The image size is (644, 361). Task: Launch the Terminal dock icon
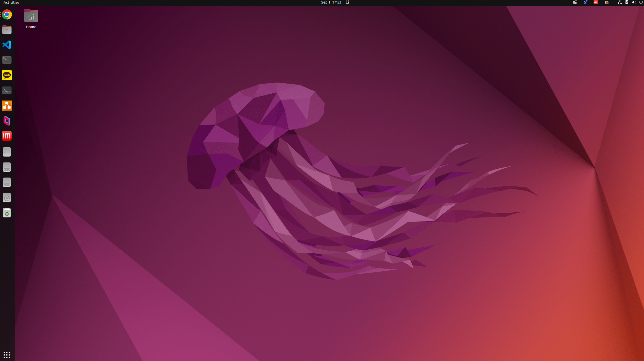[x=7, y=60]
